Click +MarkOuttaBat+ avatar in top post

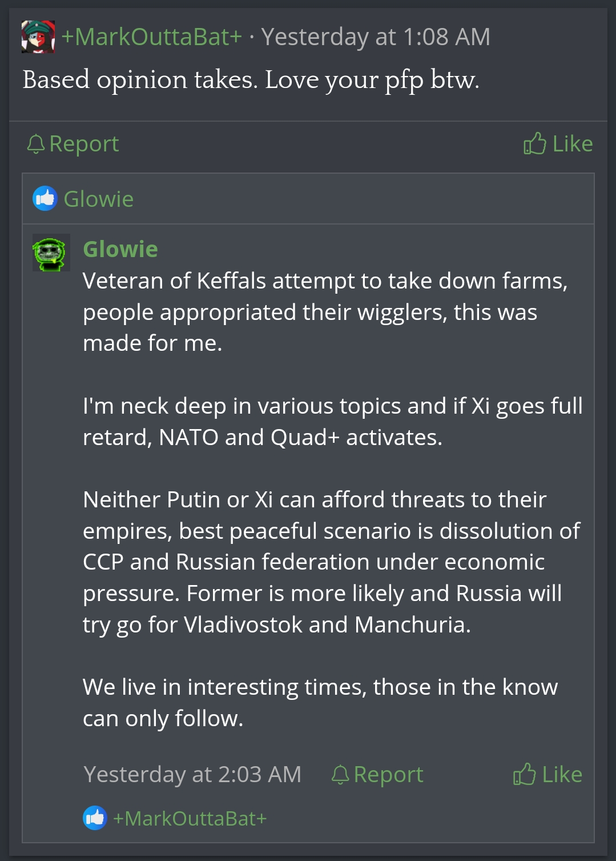38,37
